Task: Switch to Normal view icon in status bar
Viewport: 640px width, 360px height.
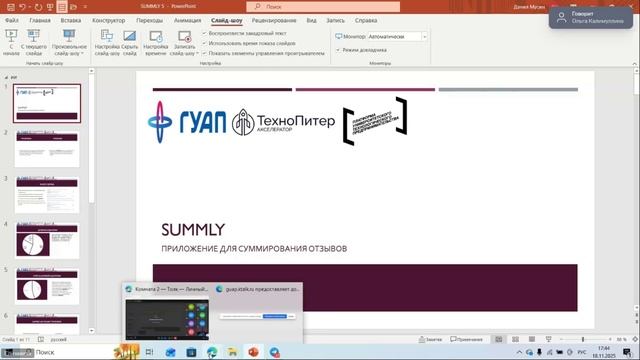Action: [x=498, y=339]
